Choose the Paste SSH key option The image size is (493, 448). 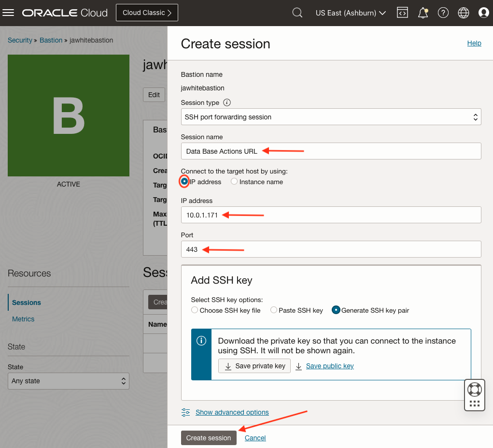(x=274, y=310)
